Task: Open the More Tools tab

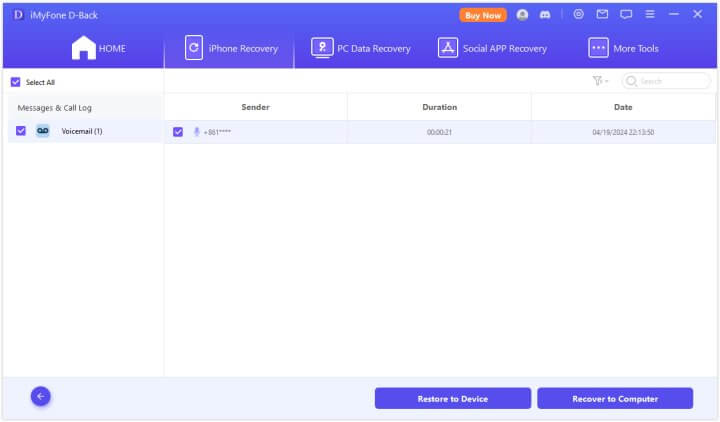Action: click(x=623, y=48)
